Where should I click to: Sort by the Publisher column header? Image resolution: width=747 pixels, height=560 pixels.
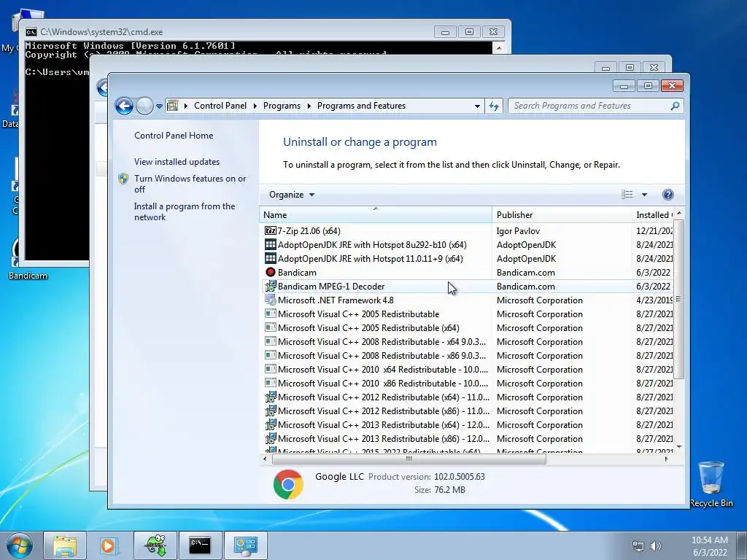(562, 215)
